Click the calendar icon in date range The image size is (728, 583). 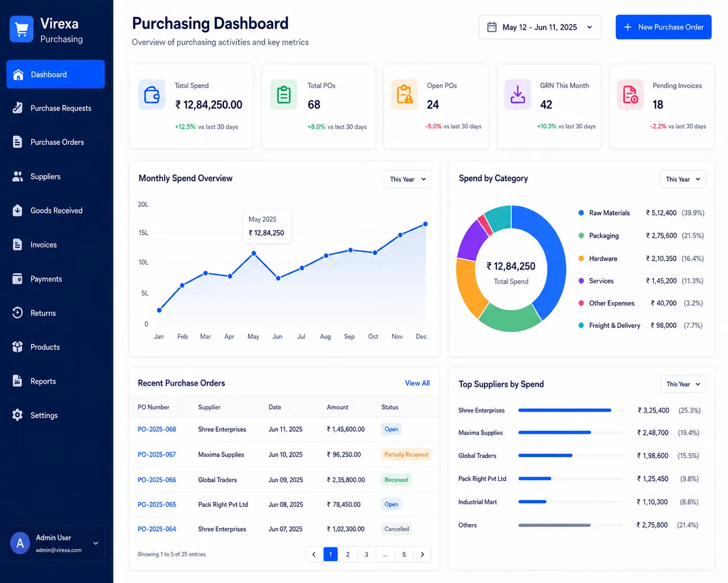coord(492,27)
